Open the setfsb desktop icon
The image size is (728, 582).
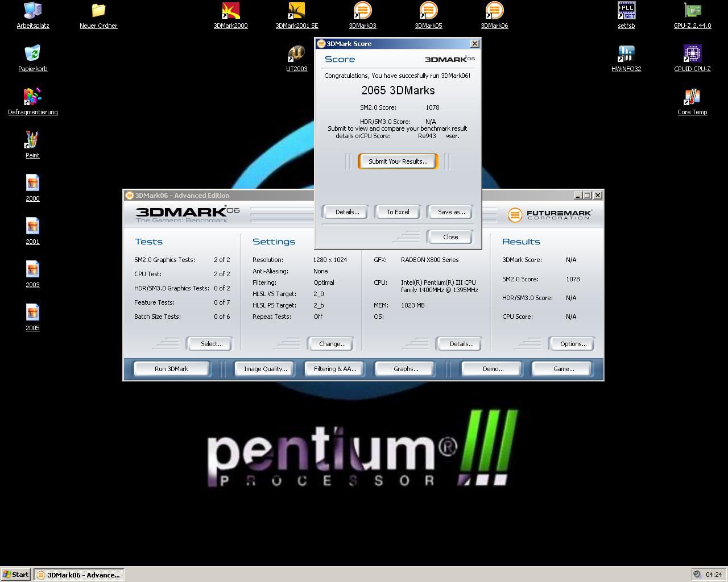626,15
